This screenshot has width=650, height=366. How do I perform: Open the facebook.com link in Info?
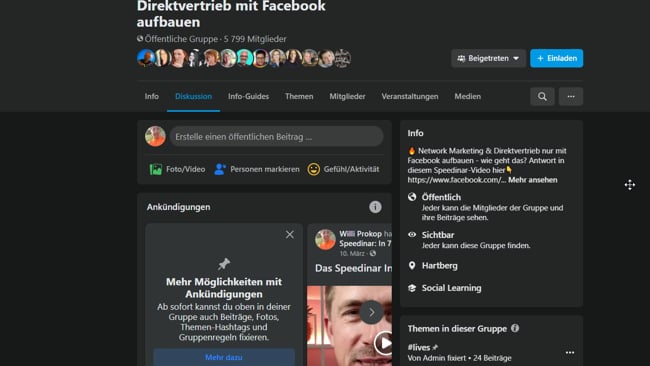[456, 180]
